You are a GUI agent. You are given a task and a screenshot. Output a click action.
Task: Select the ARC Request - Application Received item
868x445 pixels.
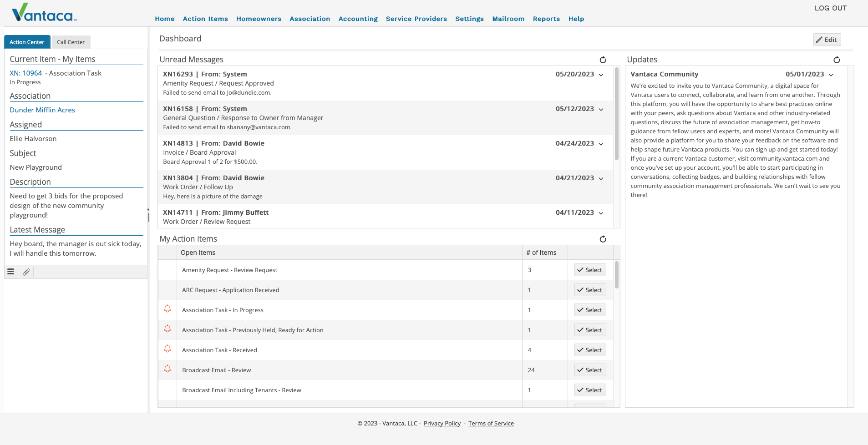[590, 290]
